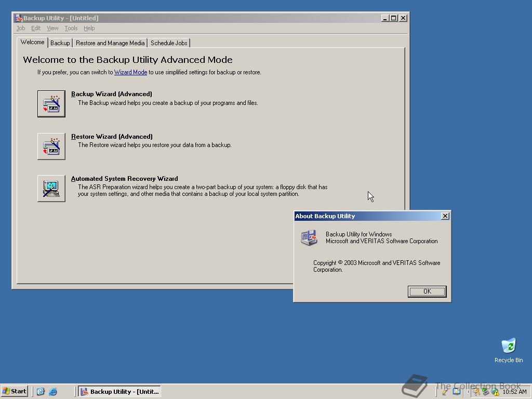
Task: Minimize the Backup Utility window
Action: click(385, 18)
